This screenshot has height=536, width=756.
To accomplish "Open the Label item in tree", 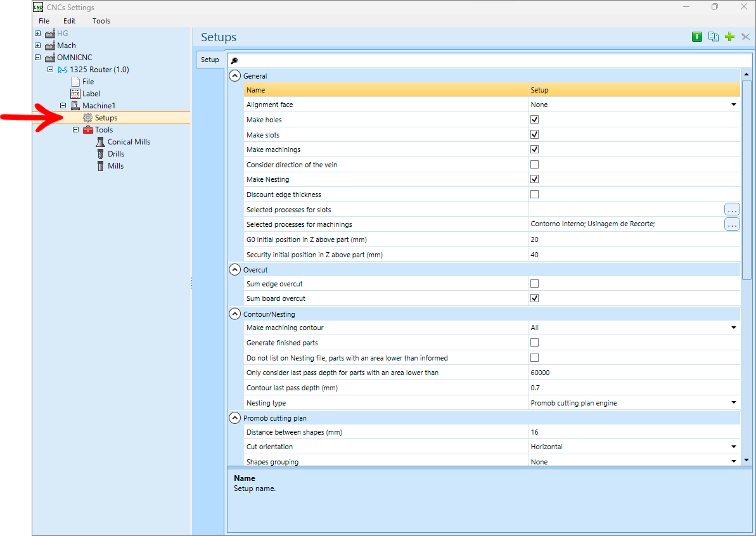I will 91,94.
